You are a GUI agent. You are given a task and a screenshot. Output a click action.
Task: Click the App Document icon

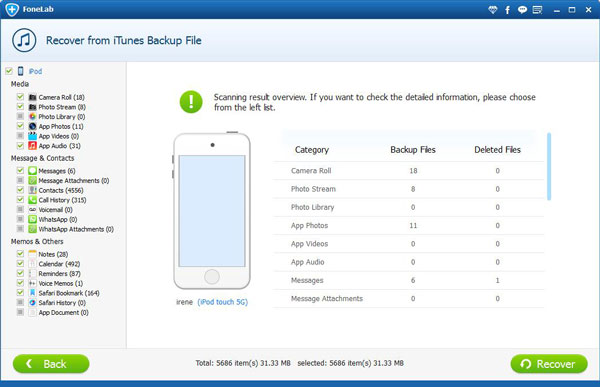pos(33,312)
